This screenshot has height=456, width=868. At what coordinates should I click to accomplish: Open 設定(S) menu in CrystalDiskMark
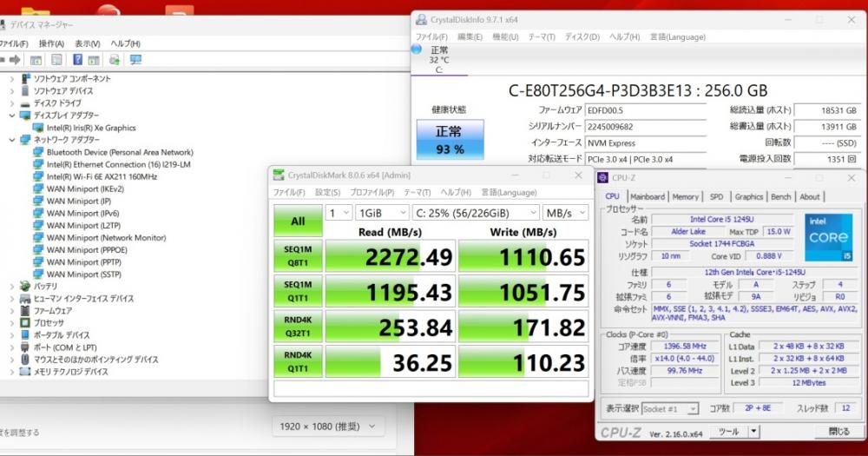pos(328,192)
